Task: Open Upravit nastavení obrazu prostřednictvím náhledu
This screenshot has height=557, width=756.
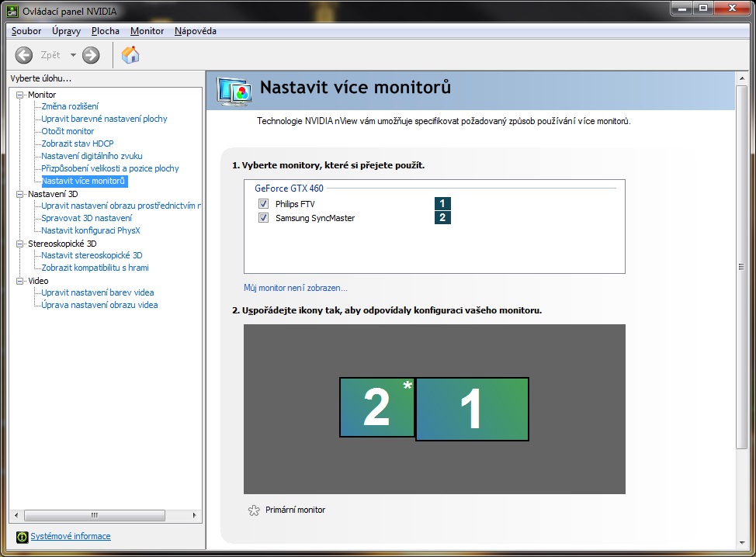Action: click(120, 206)
